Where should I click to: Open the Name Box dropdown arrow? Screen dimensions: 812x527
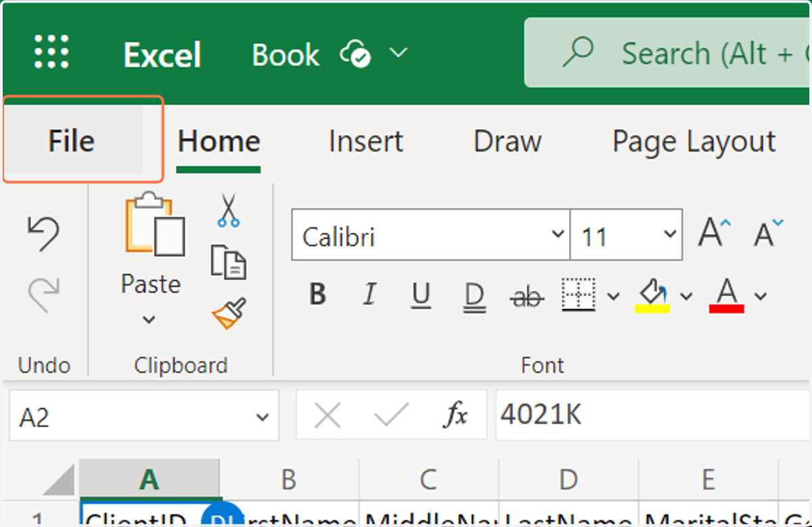pos(263,417)
